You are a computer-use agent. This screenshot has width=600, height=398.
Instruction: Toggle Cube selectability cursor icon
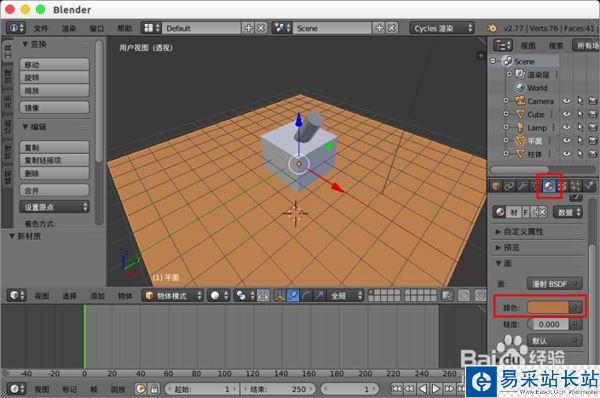click(580, 114)
